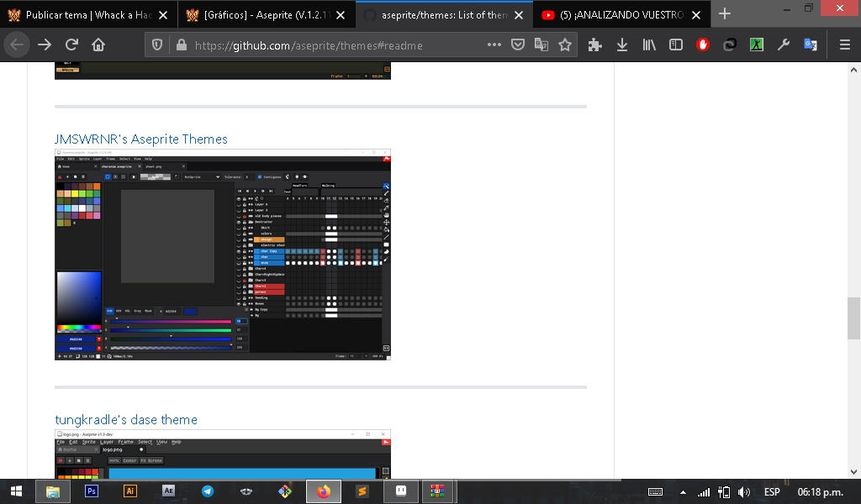Image resolution: width=861 pixels, height=504 pixels.
Task: Toggle the ESP keyboard language indicator
Action: (771, 491)
